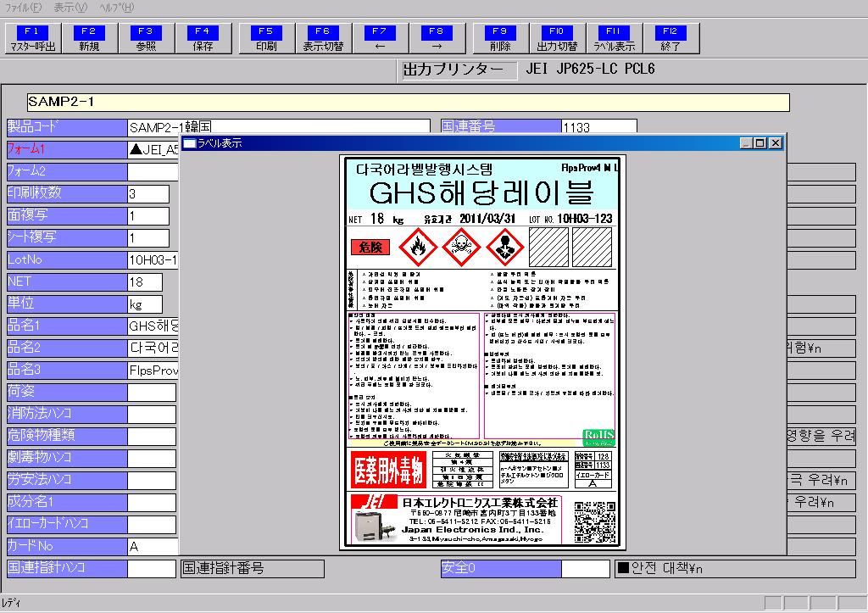Image resolution: width=868 pixels, height=613 pixels.
Task: Click the SAMP2-1 yellow title field
Action: 408,102
